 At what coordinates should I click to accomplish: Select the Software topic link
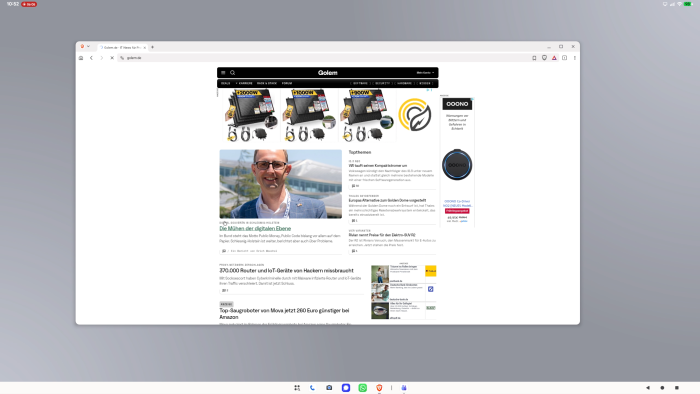[x=360, y=83]
